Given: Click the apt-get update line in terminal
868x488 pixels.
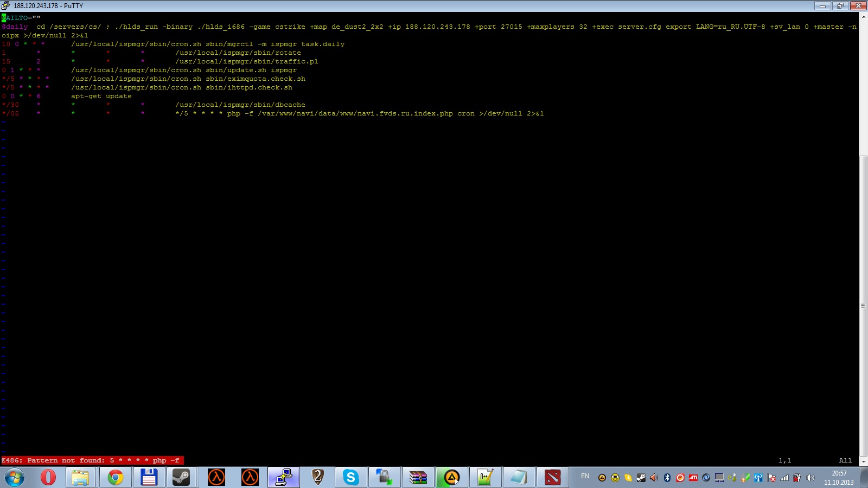Looking at the screenshot, I should click(x=101, y=96).
